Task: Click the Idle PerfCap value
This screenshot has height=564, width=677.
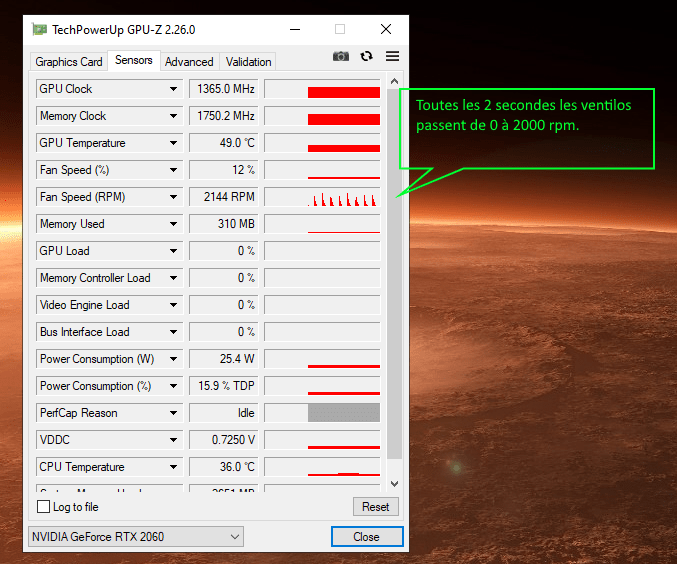Action: [224, 413]
